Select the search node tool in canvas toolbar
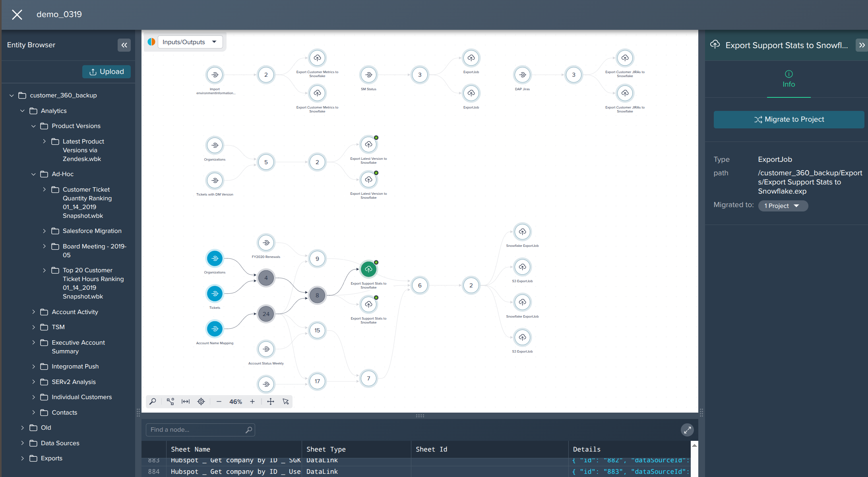Viewport: 868px width, 477px height. 153,401
